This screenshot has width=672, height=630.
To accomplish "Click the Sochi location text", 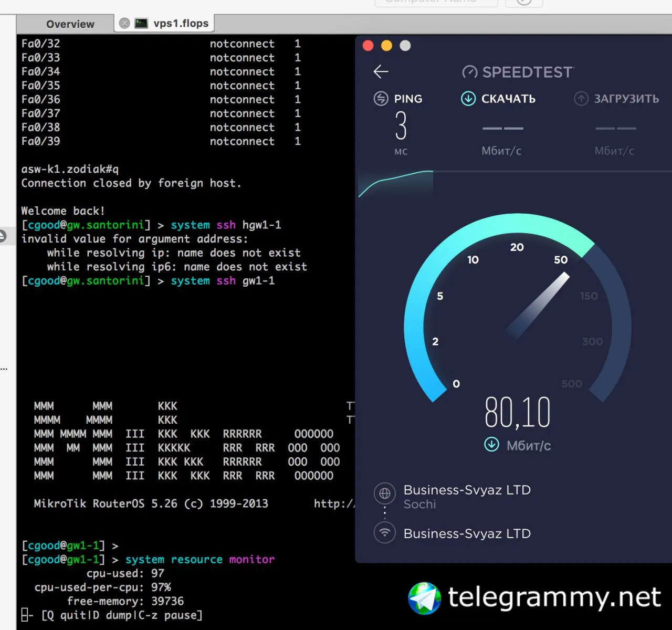I will pyautogui.click(x=419, y=504).
